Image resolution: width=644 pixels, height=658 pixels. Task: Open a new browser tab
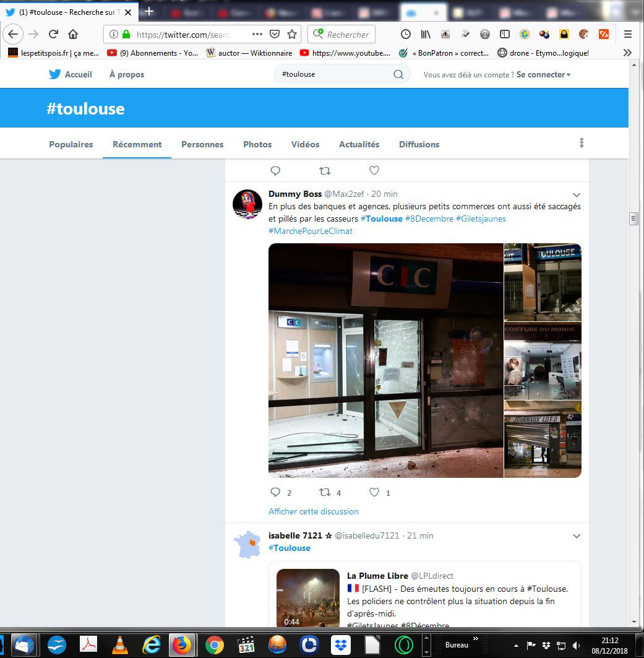pyautogui.click(x=149, y=12)
